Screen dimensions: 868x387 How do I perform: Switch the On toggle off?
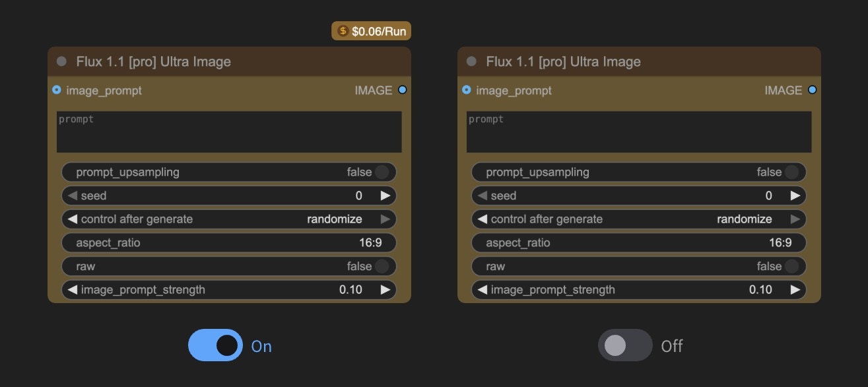pyautogui.click(x=215, y=345)
